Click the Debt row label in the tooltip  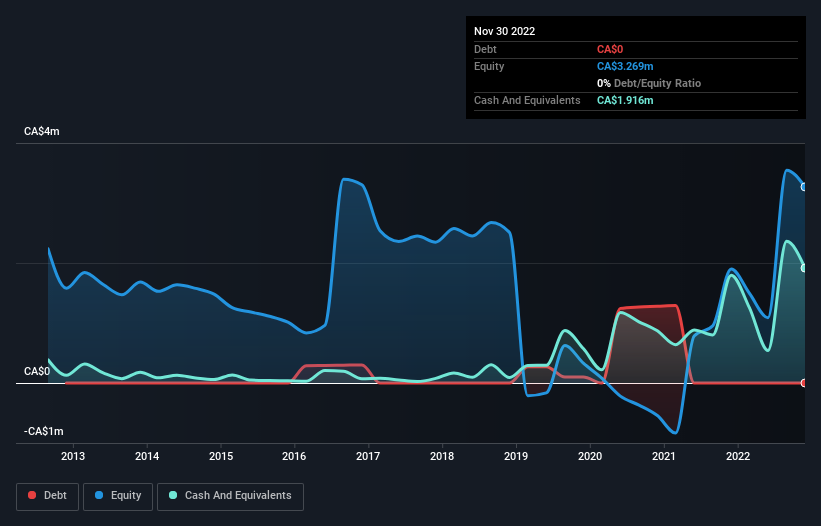pyautogui.click(x=485, y=49)
